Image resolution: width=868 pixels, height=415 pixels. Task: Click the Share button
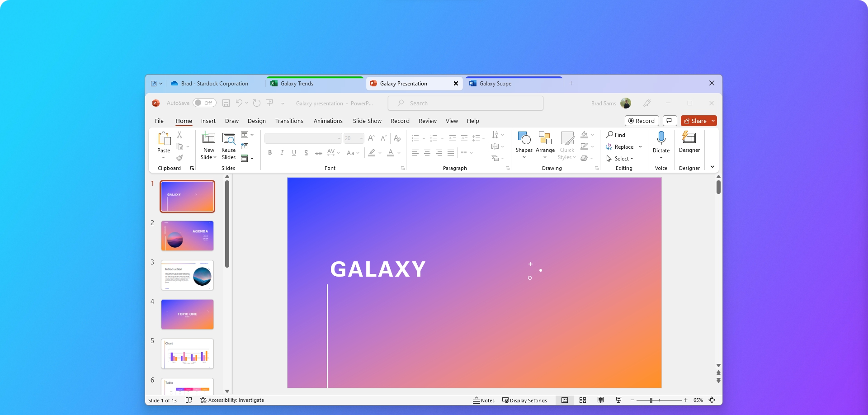pyautogui.click(x=695, y=121)
